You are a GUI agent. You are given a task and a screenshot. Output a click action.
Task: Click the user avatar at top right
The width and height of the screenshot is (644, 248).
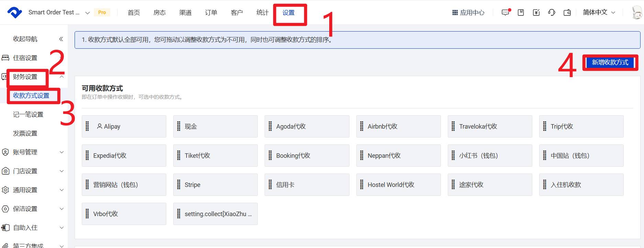pyautogui.click(x=637, y=13)
